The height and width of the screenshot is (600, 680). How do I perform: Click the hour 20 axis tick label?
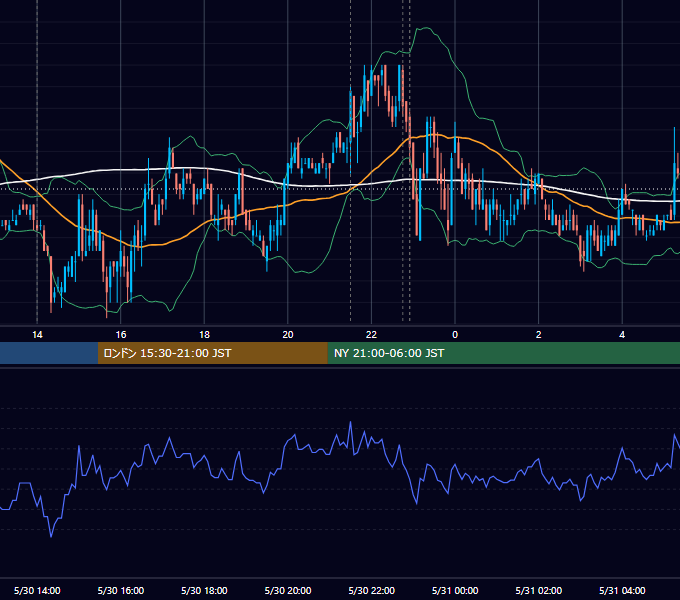coord(288,335)
